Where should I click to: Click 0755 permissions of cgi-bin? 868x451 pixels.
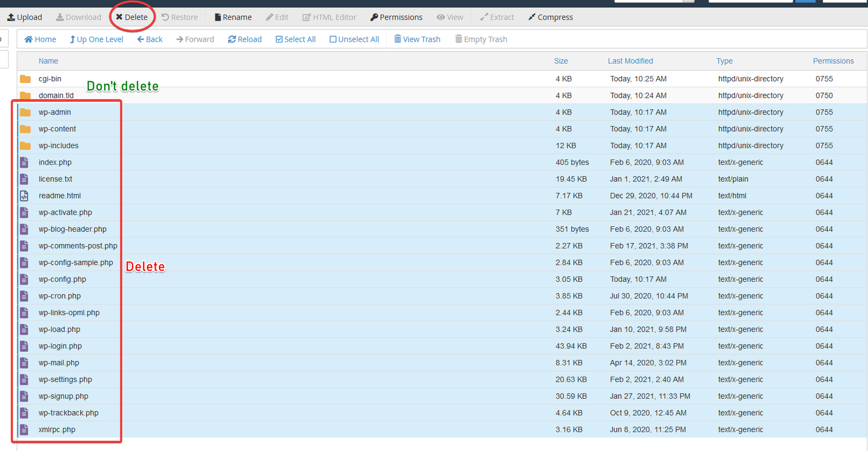coord(824,79)
